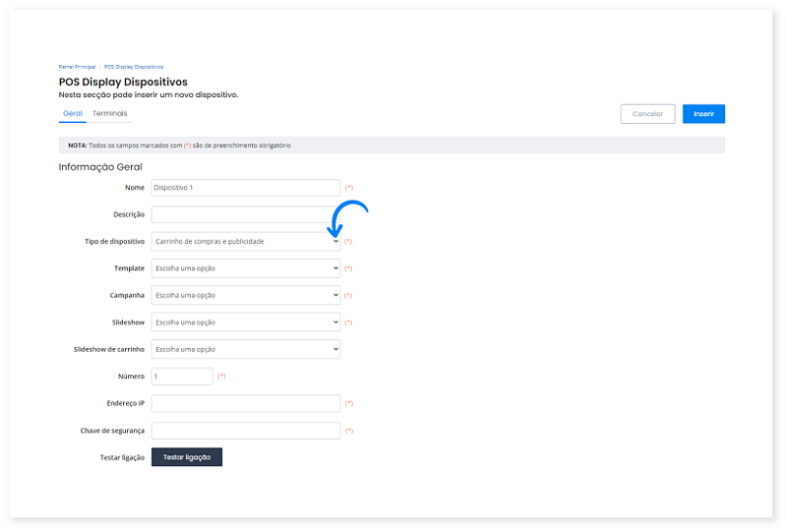Select the Slideshow de carrinho field label
787x532 pixels.
pos(109,349)
